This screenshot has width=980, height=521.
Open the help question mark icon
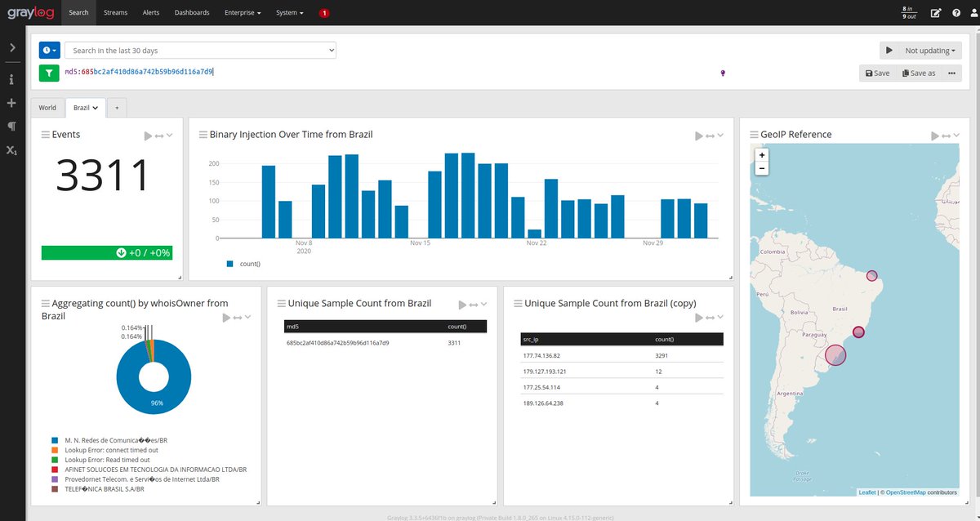(x=956, y=13)
